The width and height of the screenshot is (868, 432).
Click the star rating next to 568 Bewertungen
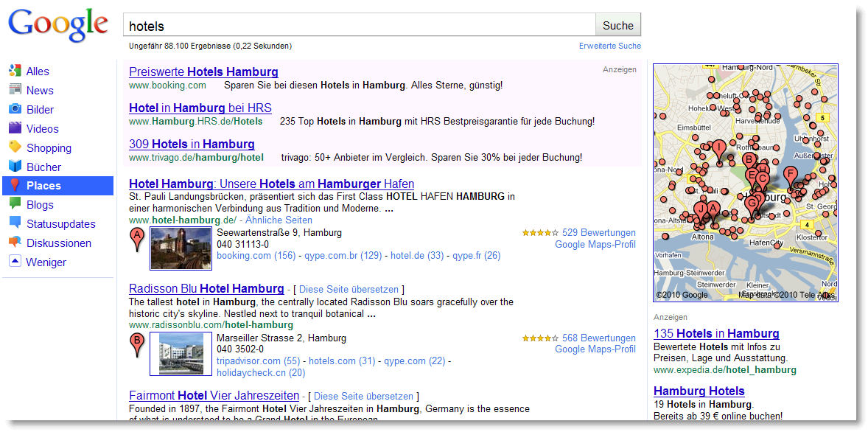point(540,338)
